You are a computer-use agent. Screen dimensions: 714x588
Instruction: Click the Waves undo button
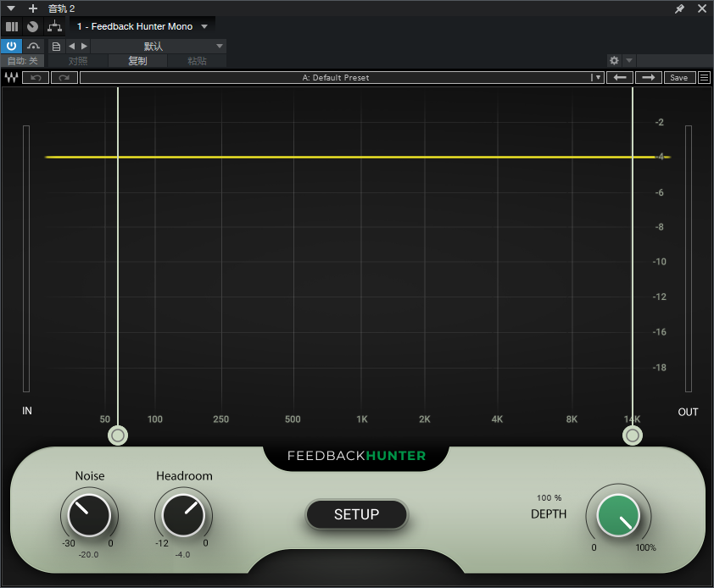pyautogui.click(x=36, y=77)
